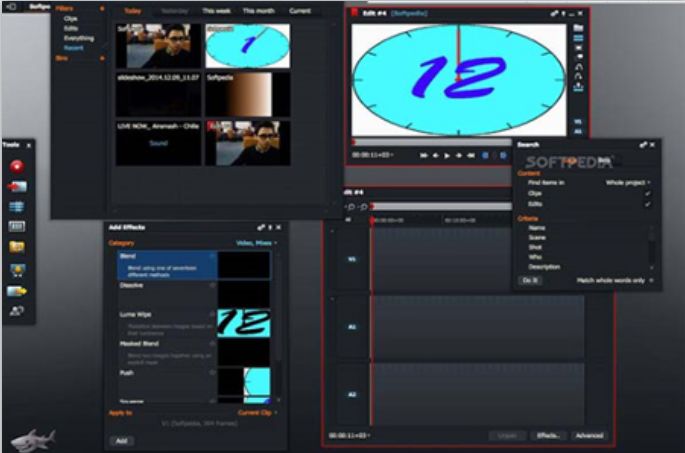Expand the Bins section in content panel
The width and height of the screenshot is (685, 453).
(102, 58)
